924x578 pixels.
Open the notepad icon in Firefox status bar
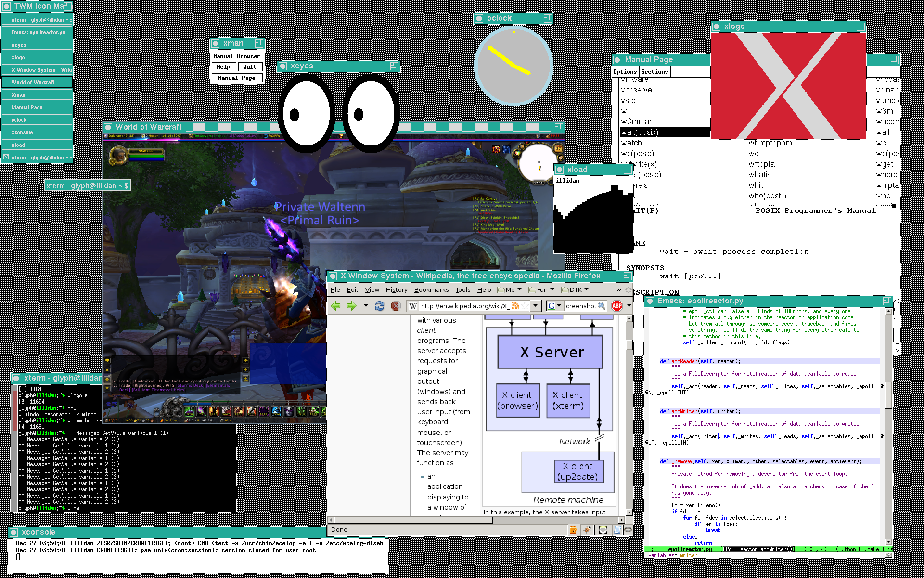(x=573, y=530)
